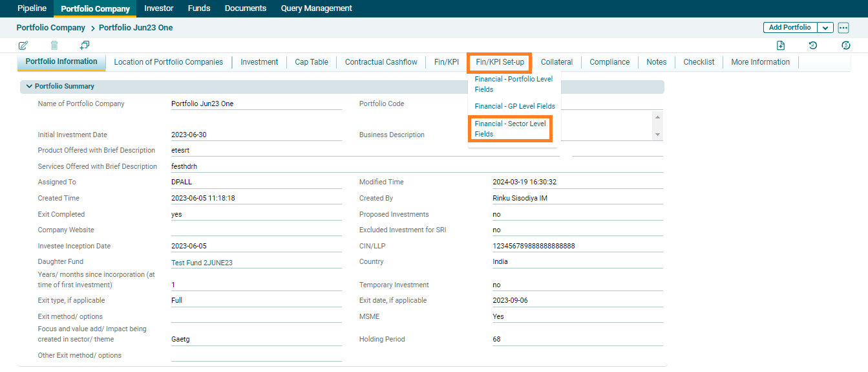Click the Name of Portfolio Company field
The height and width of the screenshot is (372, 868).
(255, 104)
